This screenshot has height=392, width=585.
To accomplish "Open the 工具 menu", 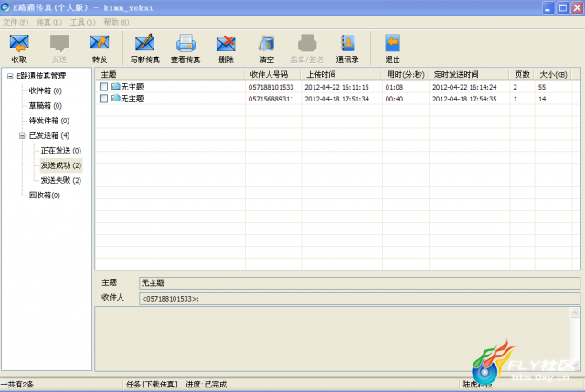I will 82,22.
